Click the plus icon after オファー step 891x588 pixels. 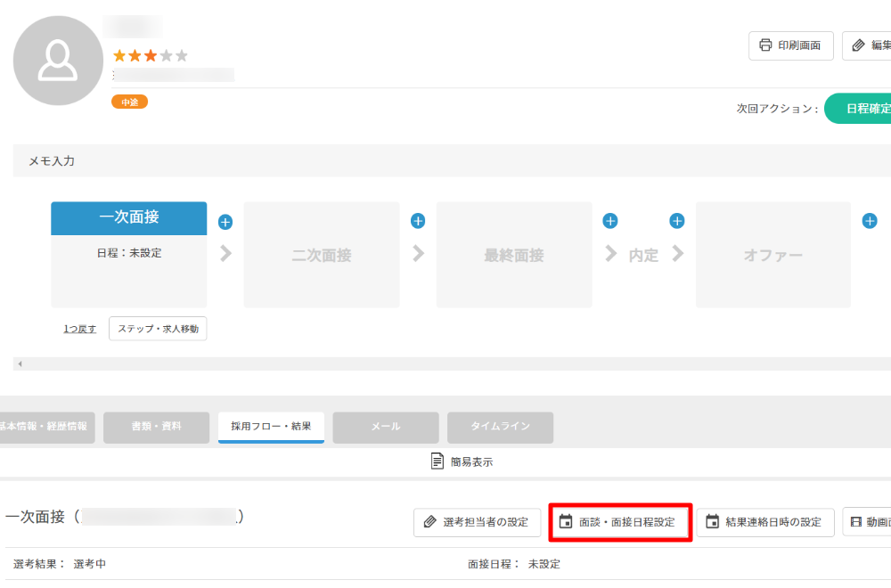click(870, 221)
